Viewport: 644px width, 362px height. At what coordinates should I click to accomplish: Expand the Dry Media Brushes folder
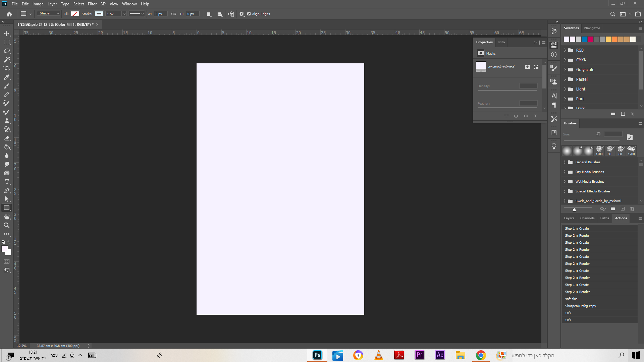click(x=565, y=172)
